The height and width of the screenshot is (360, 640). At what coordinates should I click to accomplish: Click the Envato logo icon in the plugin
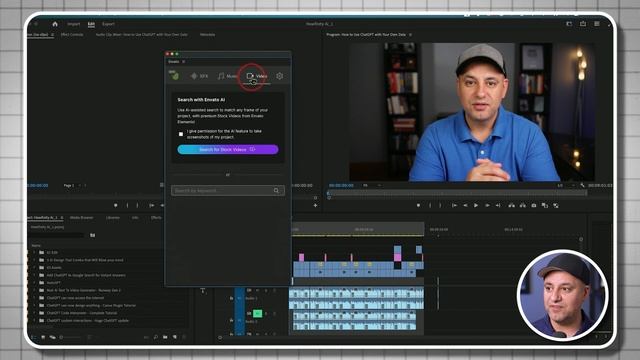click(x=174, y=76)
